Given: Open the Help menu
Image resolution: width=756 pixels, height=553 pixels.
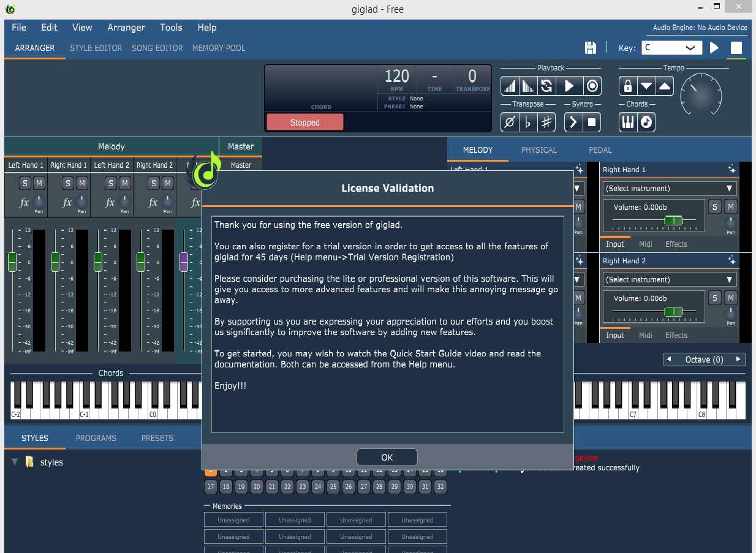Looking at the screenshot, I should pos(207,28).
